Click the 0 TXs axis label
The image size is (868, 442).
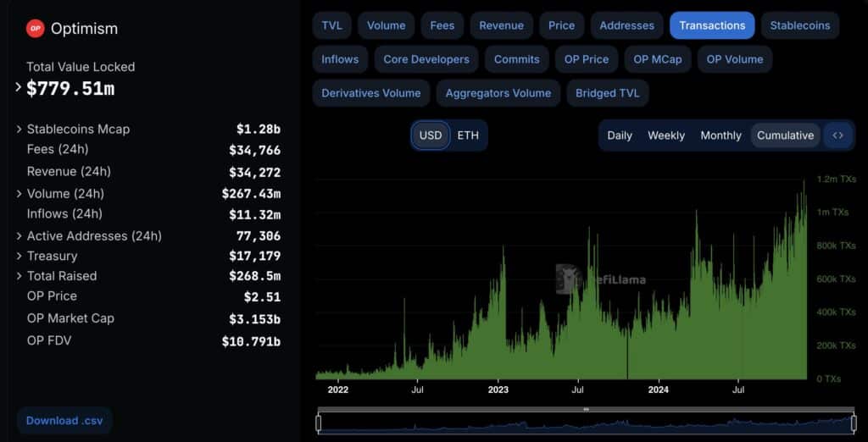[829, 379]
